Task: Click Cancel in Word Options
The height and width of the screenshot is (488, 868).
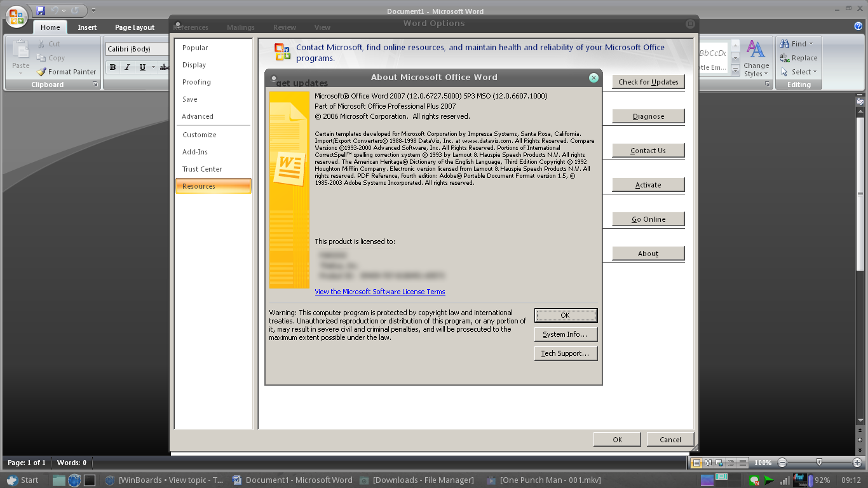Action: tap(670, 439)
